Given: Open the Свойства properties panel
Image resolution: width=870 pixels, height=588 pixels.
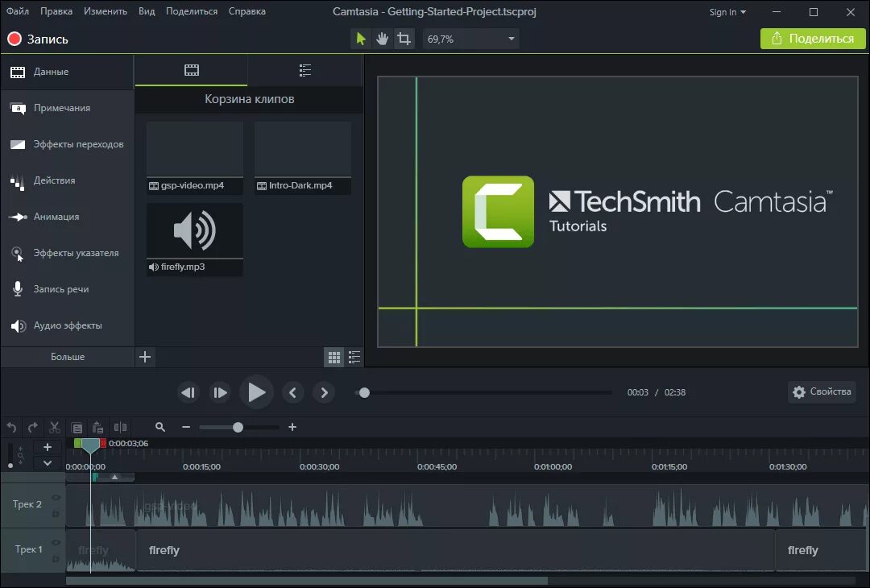Looking at the screenshot, I should click(822, 391).
